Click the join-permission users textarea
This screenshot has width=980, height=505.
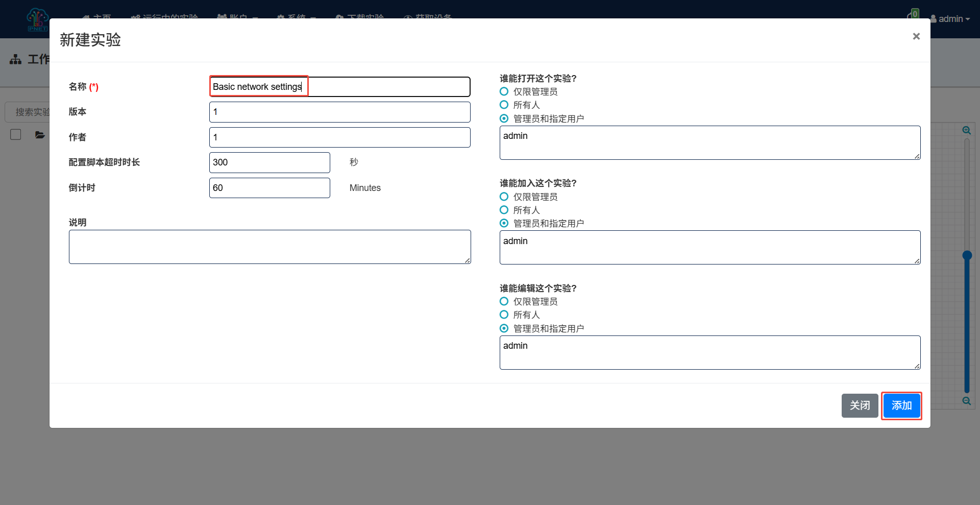click(x=710, y=248)
